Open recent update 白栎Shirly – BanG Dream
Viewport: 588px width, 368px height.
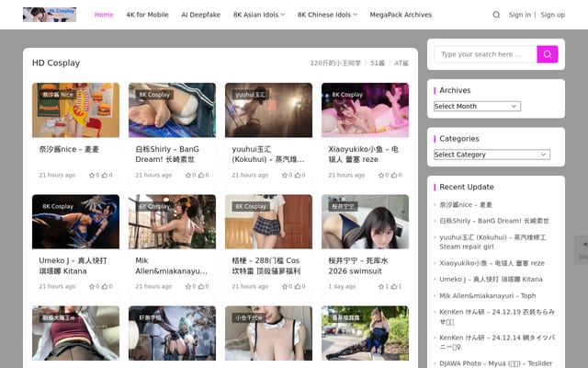(x=494, y=221)
